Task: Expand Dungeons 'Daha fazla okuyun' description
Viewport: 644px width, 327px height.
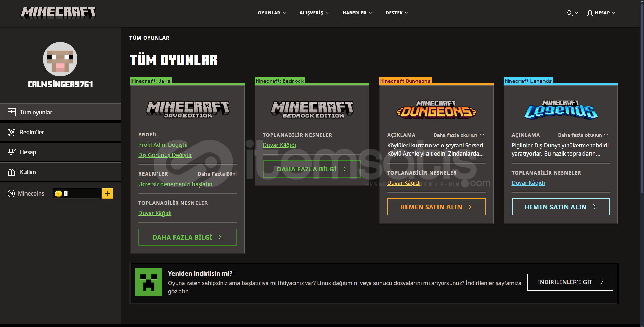Action: [458, 135]
